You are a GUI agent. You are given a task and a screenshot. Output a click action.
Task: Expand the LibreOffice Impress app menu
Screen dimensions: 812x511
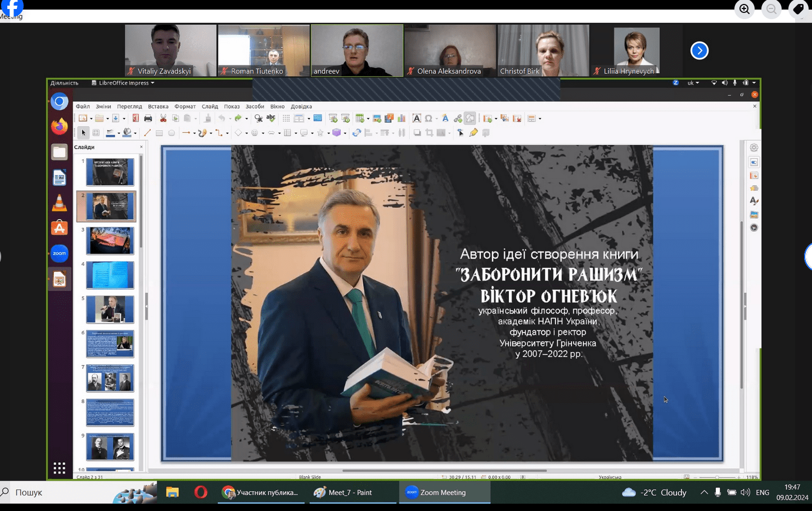click(x=124, y=83)
